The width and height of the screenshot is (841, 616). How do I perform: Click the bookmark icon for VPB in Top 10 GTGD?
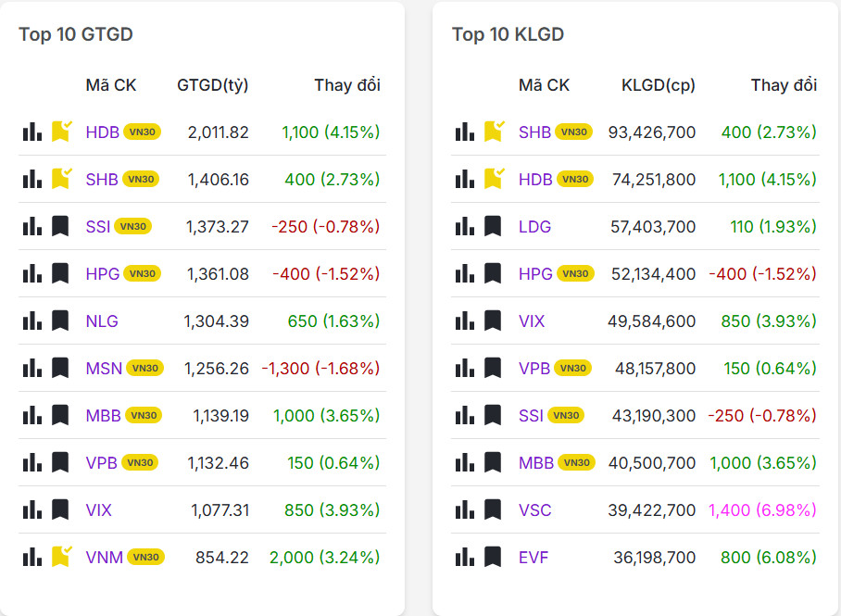pyautogui.click(x=60, y=462)
